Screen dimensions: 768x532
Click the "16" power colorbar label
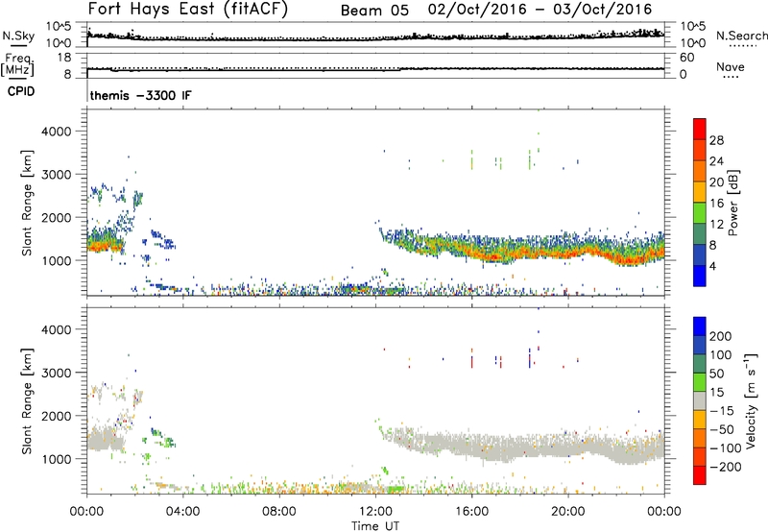[716, 204]
